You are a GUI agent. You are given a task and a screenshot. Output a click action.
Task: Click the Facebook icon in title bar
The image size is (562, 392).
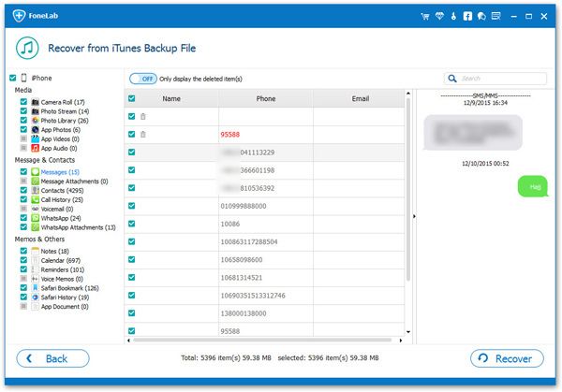point(467,16)
